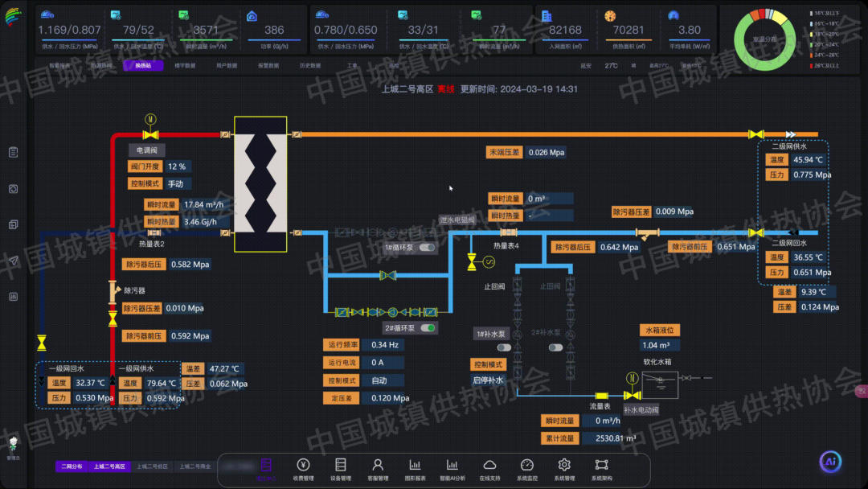This screenshot has height=489, width=868.
Task: Click the 二网分布 button
Action: (72, 466)
